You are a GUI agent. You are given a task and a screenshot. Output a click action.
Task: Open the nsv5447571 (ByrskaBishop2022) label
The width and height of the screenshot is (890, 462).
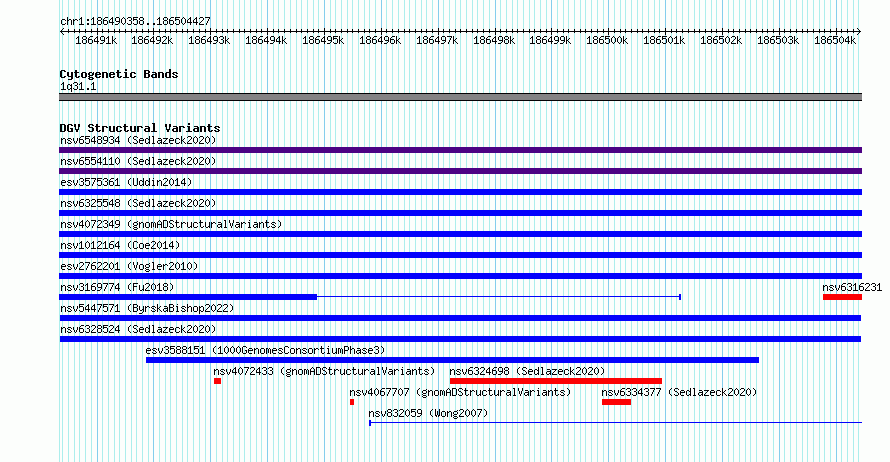(147, 308)
